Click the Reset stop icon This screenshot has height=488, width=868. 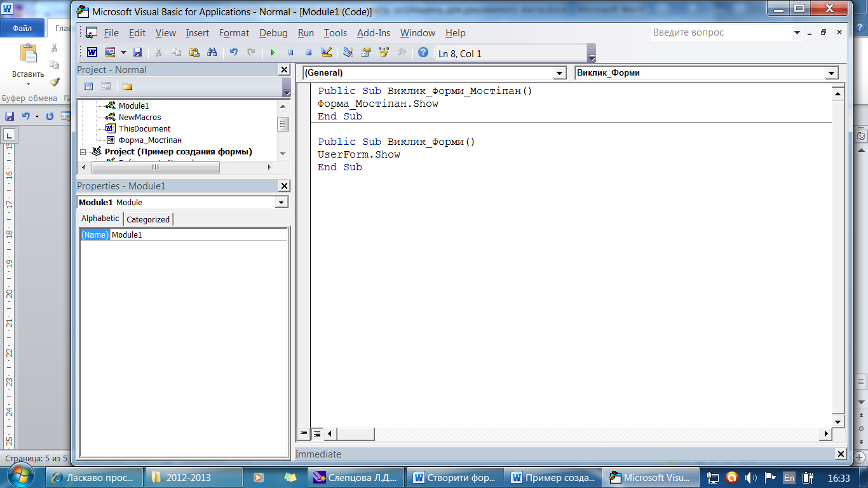pyautogui.click(x=308, y=53)
